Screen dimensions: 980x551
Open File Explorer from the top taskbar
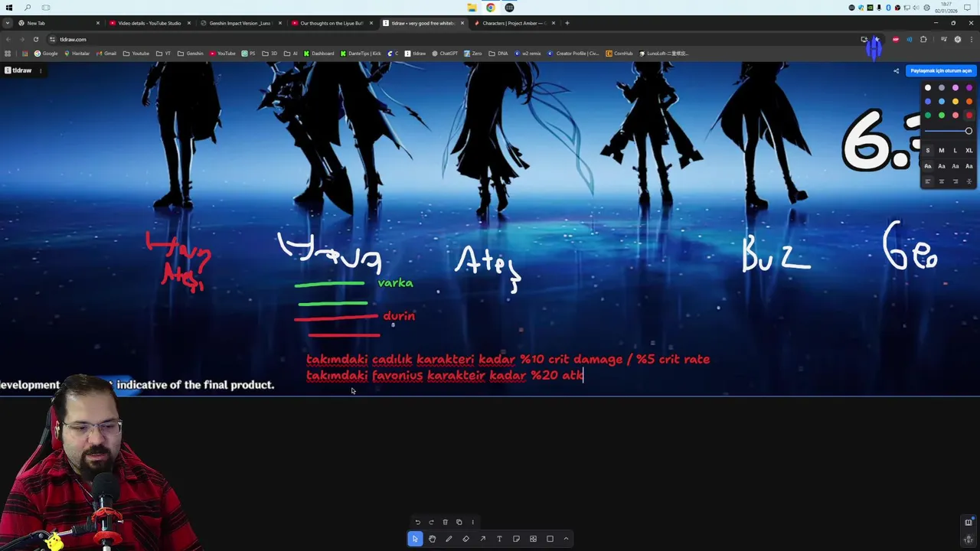[x=472, y=8]
